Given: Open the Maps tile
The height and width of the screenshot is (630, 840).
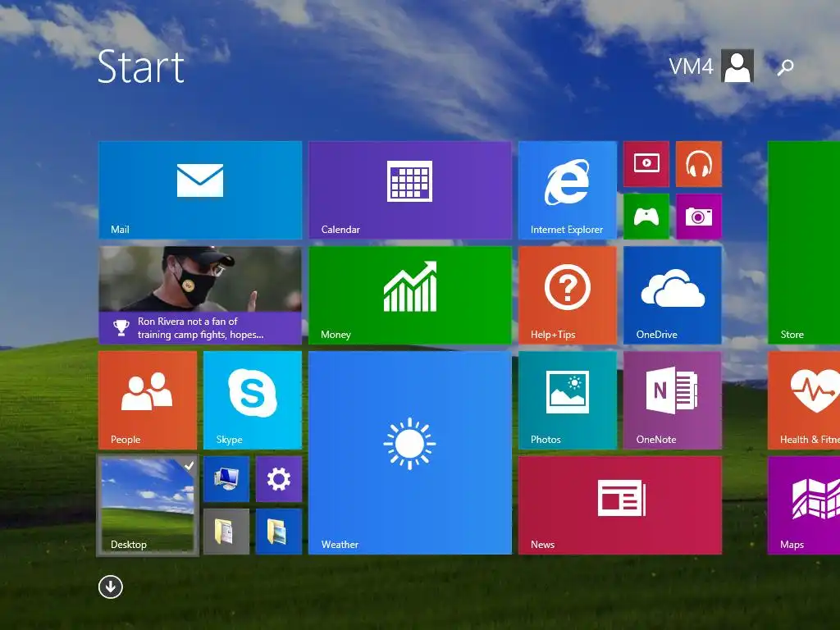Looking at the screenshot, I should coord(804,505).
